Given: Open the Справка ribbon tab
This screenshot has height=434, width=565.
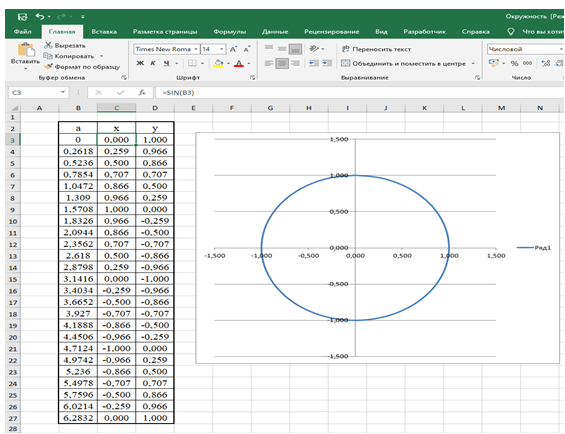Looking at the screenshot, I should click(476, 32).
